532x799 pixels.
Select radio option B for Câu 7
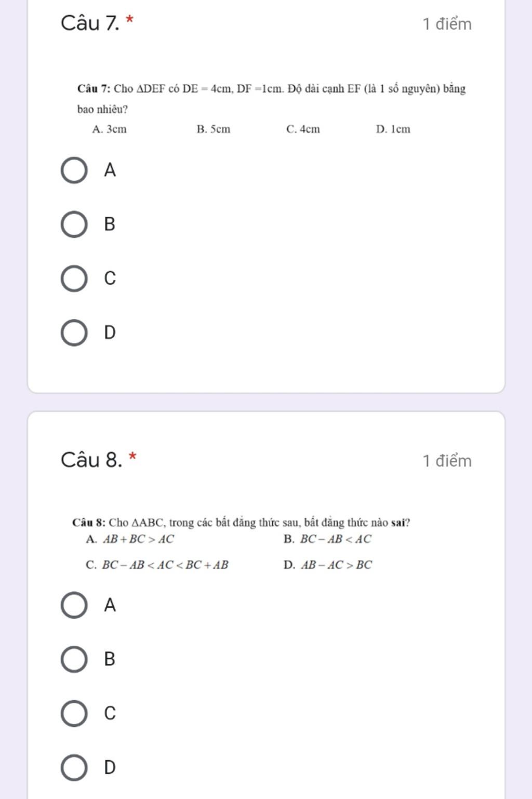(74, 224)
